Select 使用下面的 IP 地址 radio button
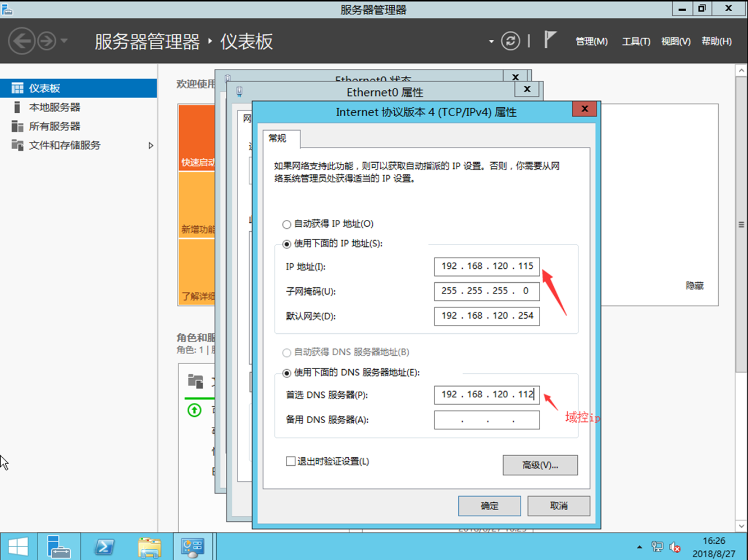 (x=286, y=244)
